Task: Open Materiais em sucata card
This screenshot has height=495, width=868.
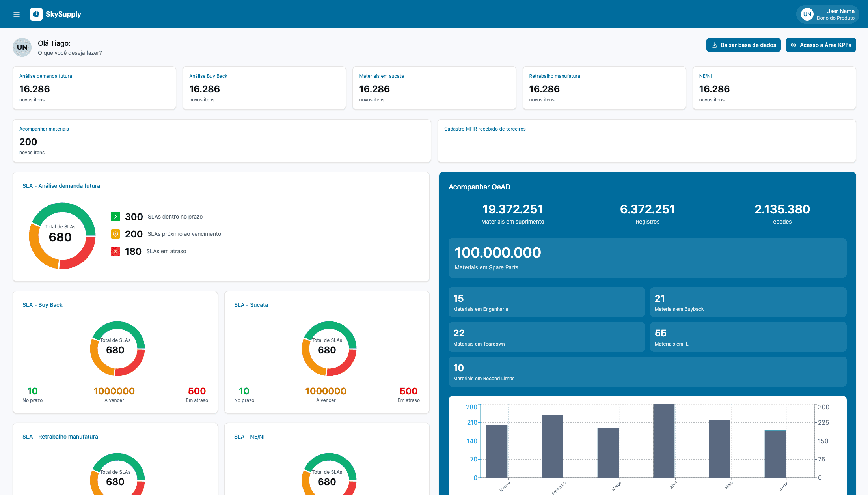Action: coord(434,88)
